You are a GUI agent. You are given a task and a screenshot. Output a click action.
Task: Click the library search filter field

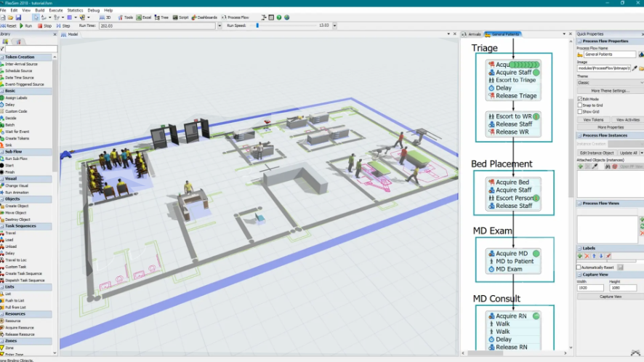[31, 49]
